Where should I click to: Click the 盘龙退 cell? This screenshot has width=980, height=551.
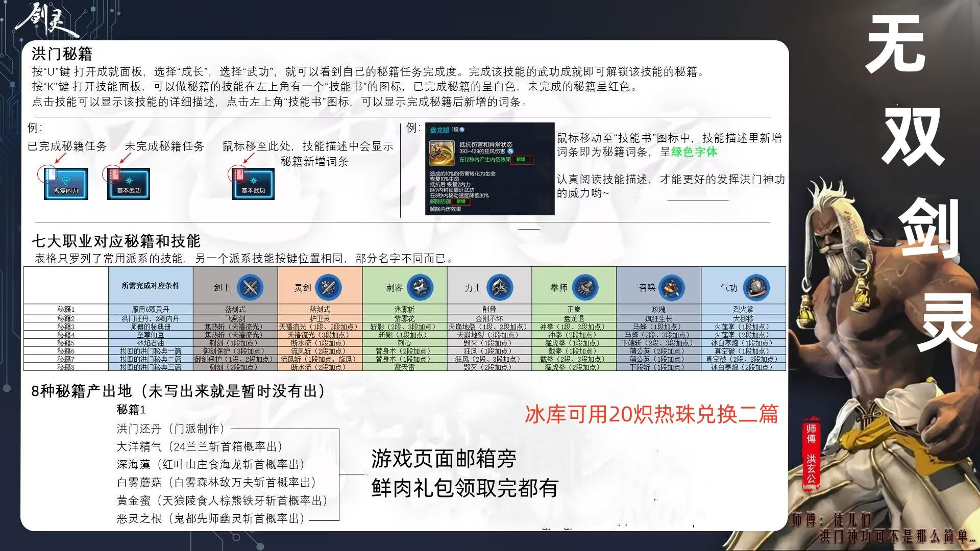coord(574,318)
